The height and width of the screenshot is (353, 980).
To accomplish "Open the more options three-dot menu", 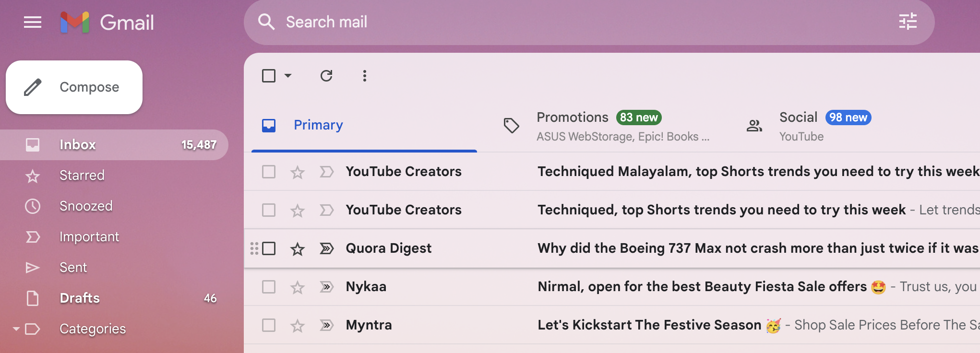I will coord(365,76).
